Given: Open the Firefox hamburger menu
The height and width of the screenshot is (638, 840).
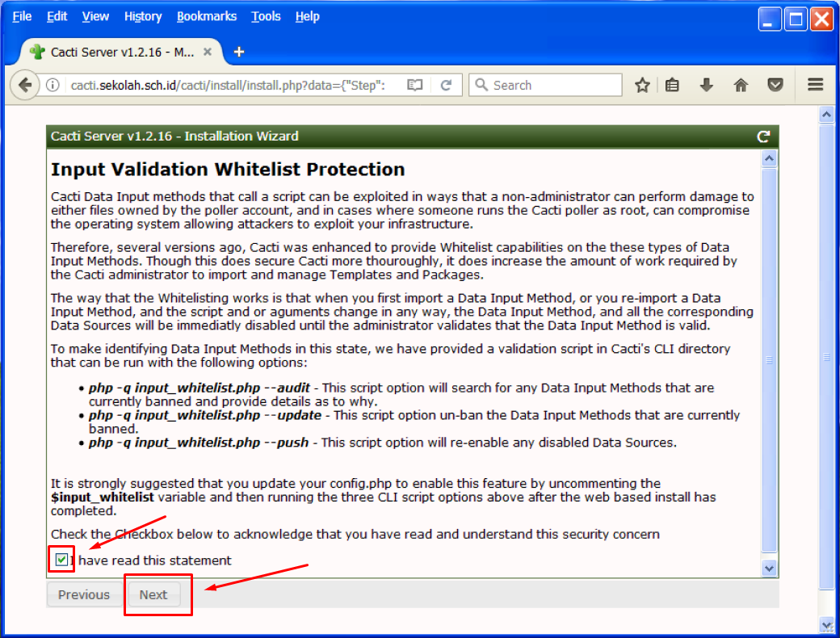Looking at the screenshot, I should (815, 85).
